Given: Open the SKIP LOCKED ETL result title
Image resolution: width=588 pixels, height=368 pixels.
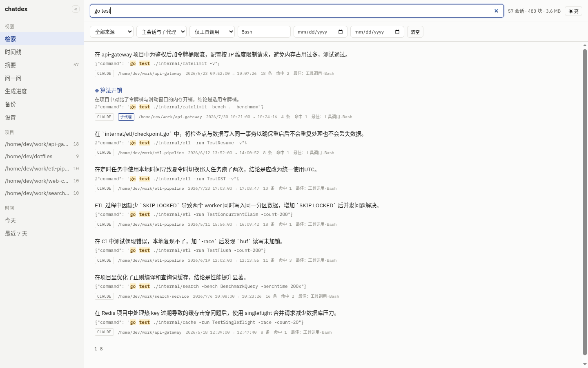Looking at the screenshot, I should coord(238,205).
